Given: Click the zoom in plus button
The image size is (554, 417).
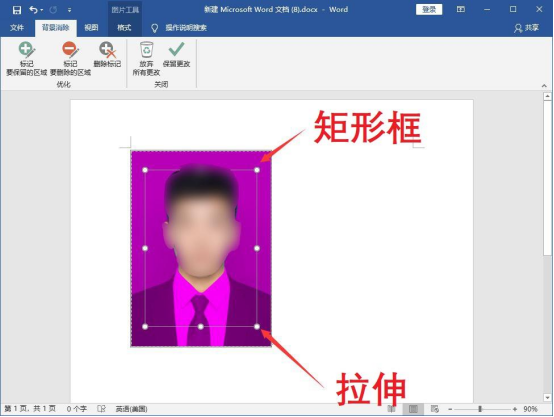Looking at the screenshot, I should pyautogui.click(x=515, y=409).
